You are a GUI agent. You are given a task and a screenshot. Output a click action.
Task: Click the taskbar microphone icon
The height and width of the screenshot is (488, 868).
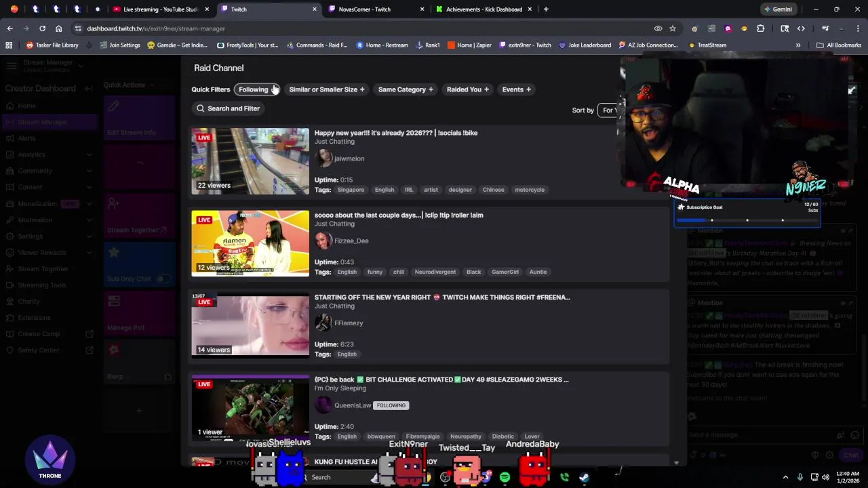point(800,477)
